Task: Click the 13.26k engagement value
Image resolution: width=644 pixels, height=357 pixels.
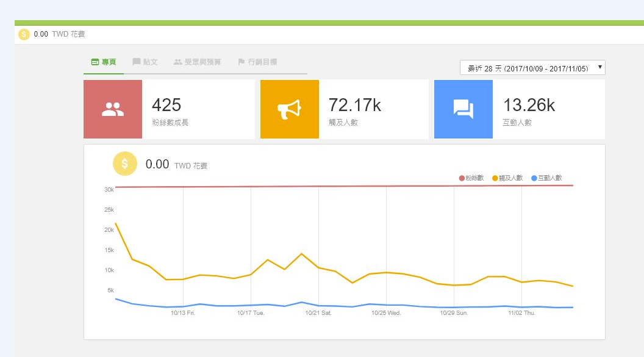Action: [529, 105]
